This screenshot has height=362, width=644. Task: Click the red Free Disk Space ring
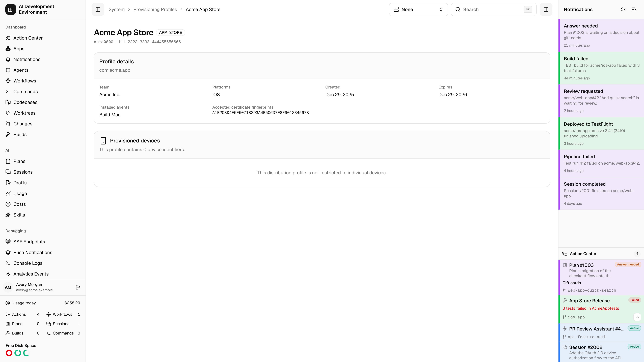tap(9, 353)
